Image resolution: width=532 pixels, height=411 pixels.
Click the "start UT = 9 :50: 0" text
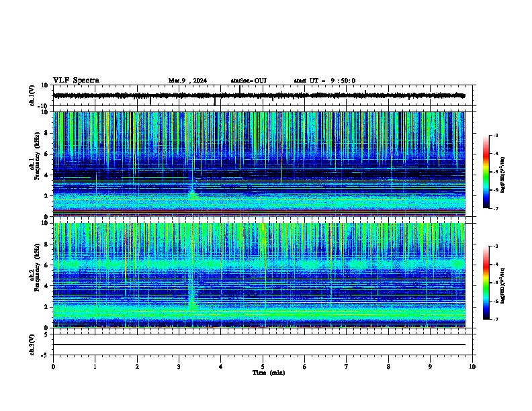(324, 81)
